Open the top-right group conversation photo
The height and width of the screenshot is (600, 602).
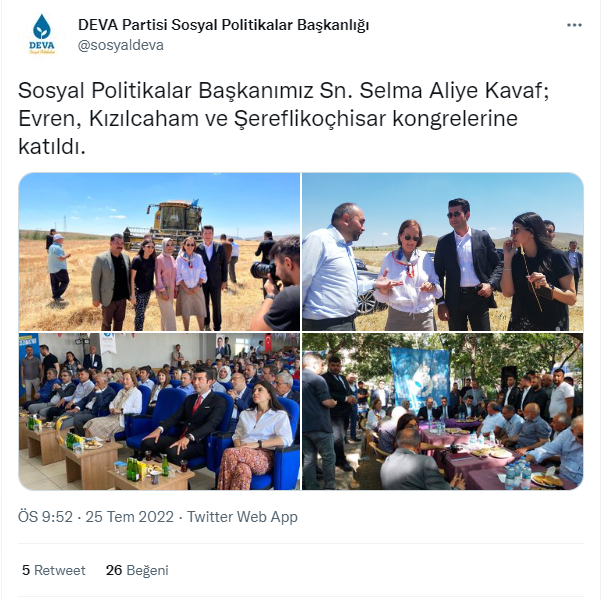pyautogui.click(x=443, y=252)
